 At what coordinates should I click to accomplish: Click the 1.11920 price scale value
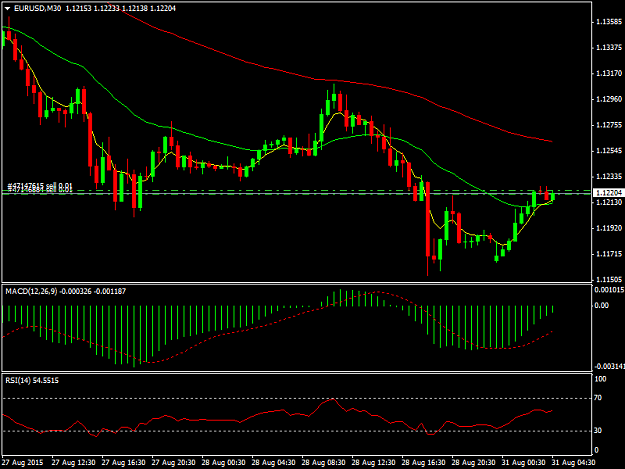(x=609, y=228)
